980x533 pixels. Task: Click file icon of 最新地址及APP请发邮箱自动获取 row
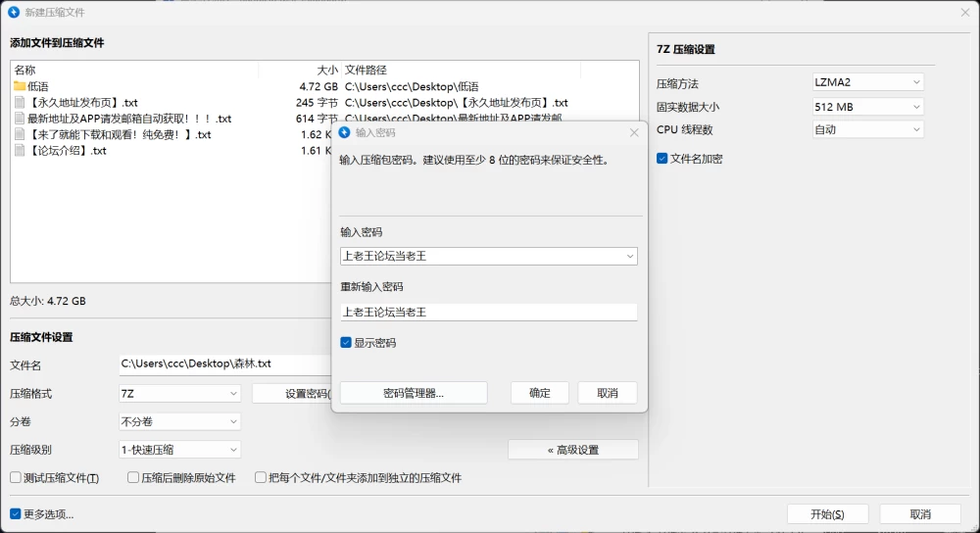20,119
